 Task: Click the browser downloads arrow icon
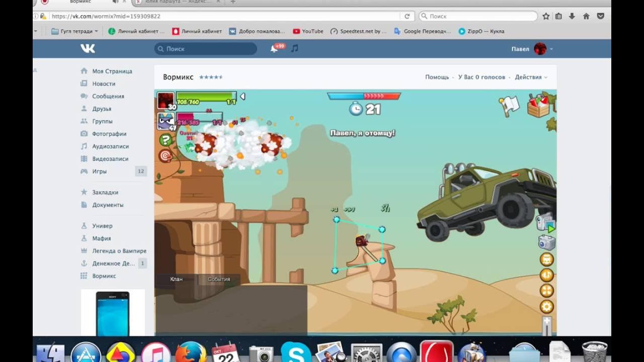pyautogui.click(x=572, y=16)
